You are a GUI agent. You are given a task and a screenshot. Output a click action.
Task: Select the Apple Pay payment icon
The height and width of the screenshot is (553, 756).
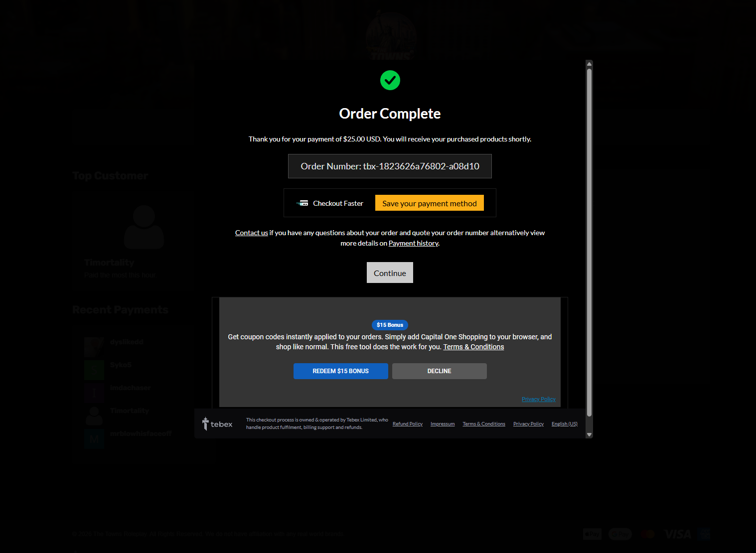[x=592, y=534]
